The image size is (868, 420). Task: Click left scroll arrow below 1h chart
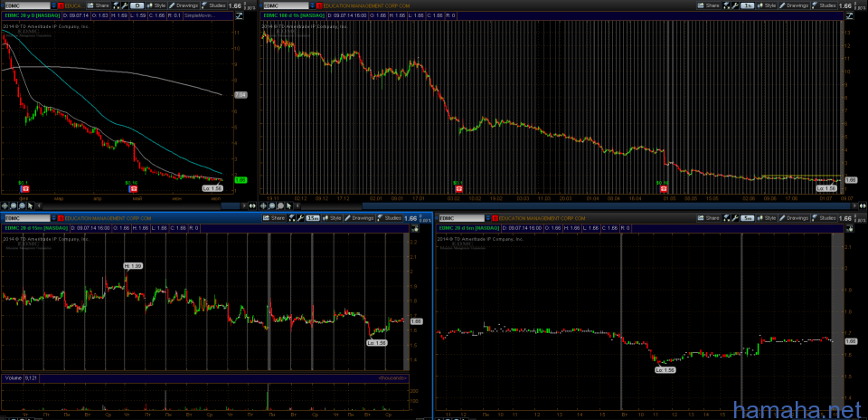coord(297,205)
